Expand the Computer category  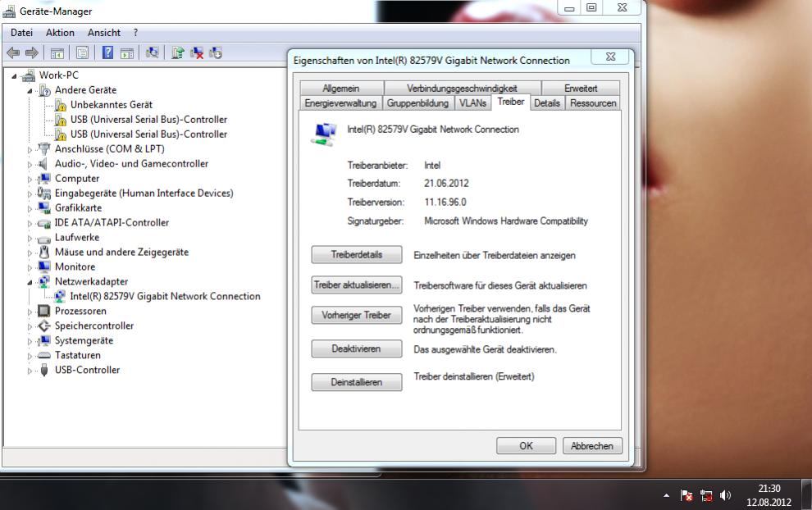point(30,179)
